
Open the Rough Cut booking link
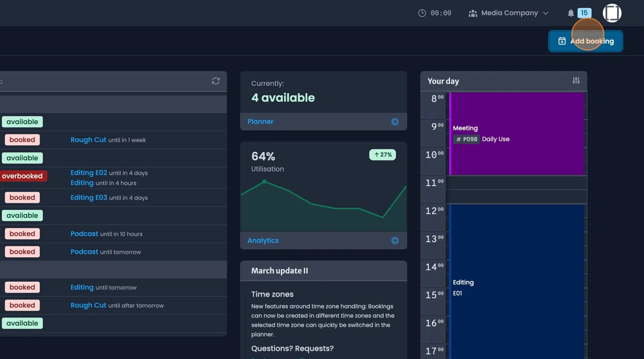88,139
